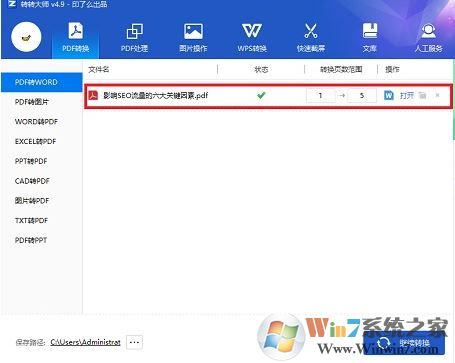Viewport: 455px width, 363px height.
Task: Choose PPT转PDF conversion
Action: click(31, 161)
